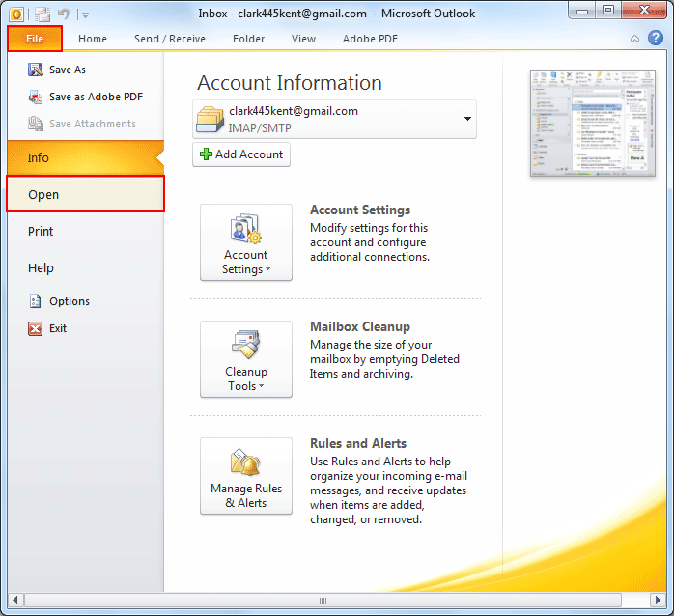This screenshot has height=616, width=674.
Task: Select Help in the backstage menu
Action: pyautogui.click(x=86, y=267)
